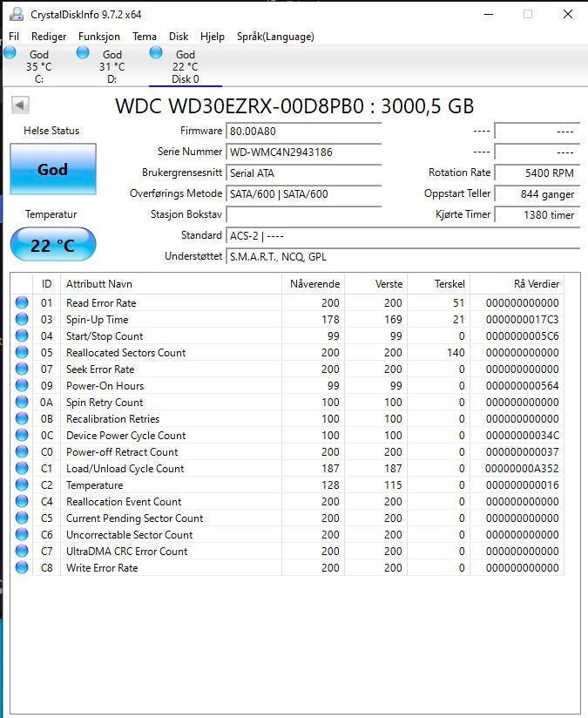Go to previous disk with left arrow
Viewport: 588px width, 718px height.
pos(20,105)
